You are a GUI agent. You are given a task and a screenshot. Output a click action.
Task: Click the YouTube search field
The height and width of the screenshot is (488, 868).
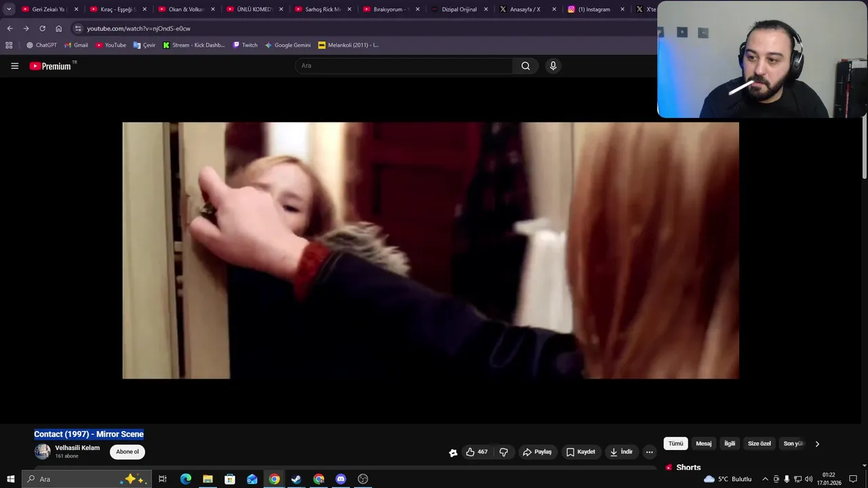(405, 66)
